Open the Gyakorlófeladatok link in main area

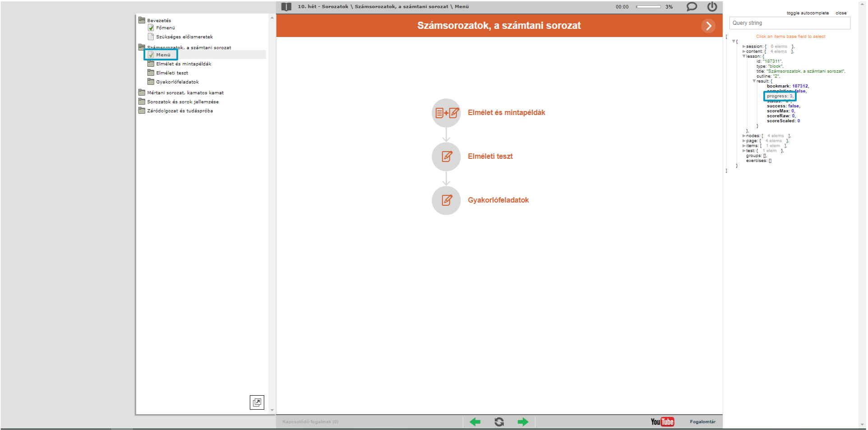tap(498, 200)
